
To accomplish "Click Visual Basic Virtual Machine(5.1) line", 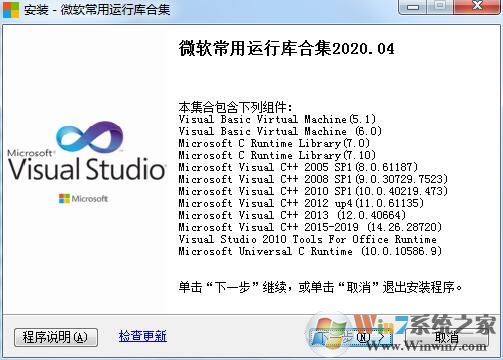I will (x=277, y=119).
